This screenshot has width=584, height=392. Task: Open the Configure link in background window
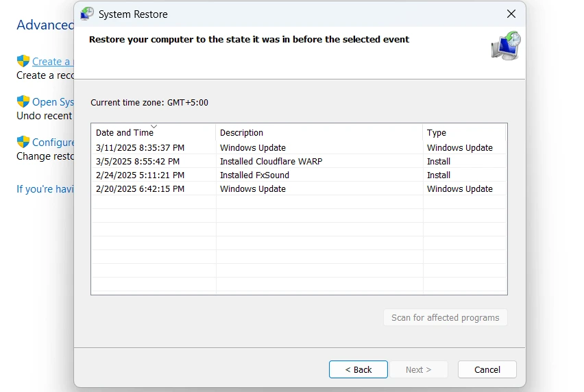click(53, 143)
